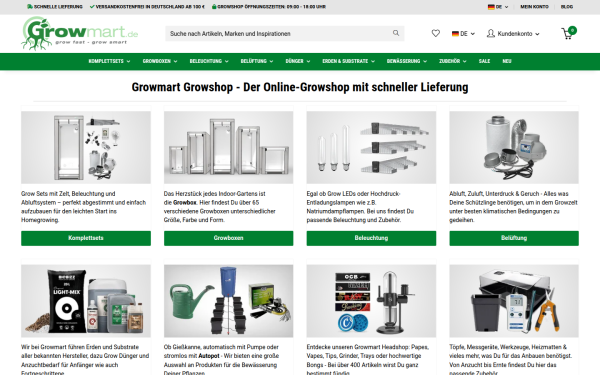Click the green Beleuchtung button
Image resolution: width=600 pixels, height=375 pixels.
(371, 238)
